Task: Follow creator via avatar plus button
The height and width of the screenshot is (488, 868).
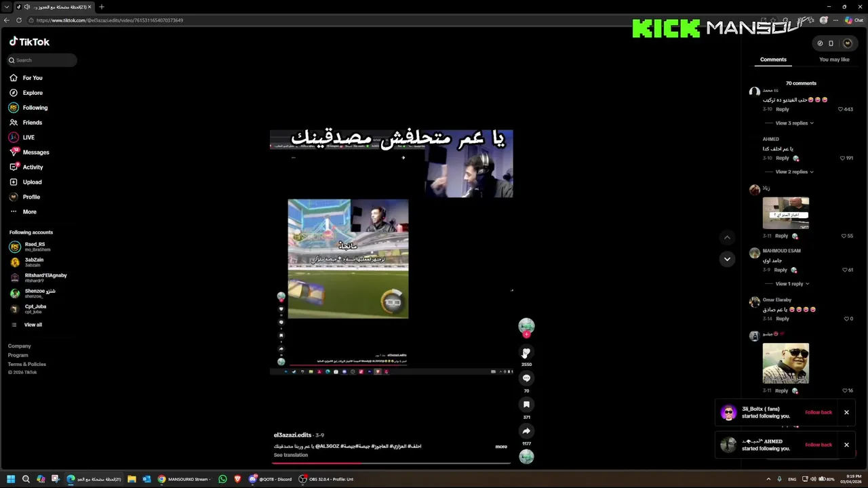Action: click(x=526, y=334)
